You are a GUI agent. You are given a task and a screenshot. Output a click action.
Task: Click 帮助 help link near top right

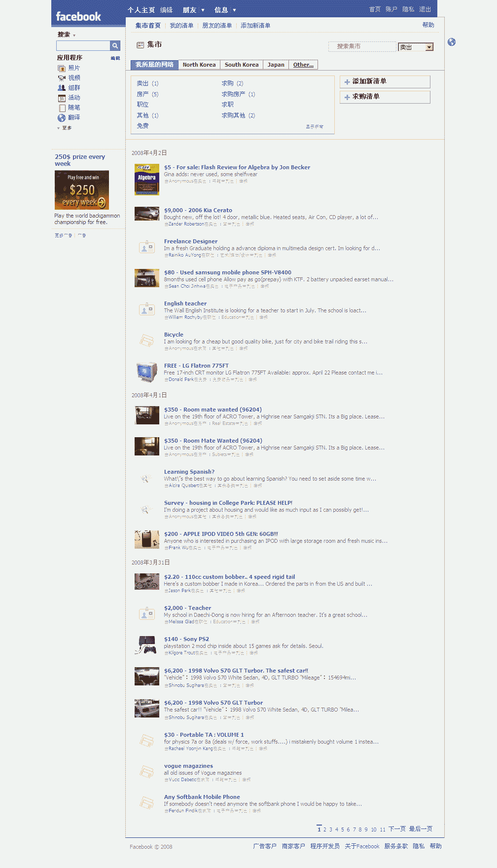[428, 25]
